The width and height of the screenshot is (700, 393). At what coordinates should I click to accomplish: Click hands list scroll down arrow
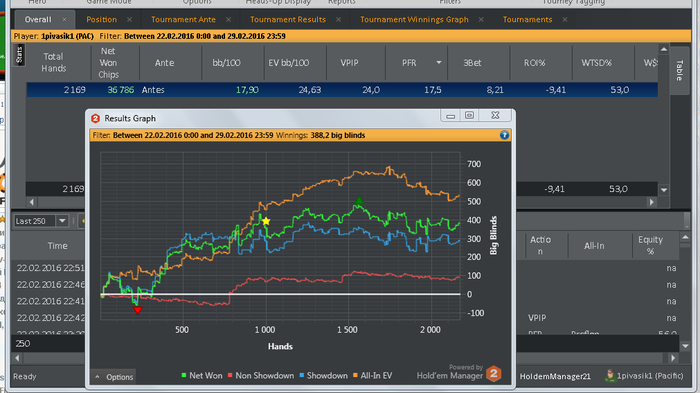tap(685, 346)
